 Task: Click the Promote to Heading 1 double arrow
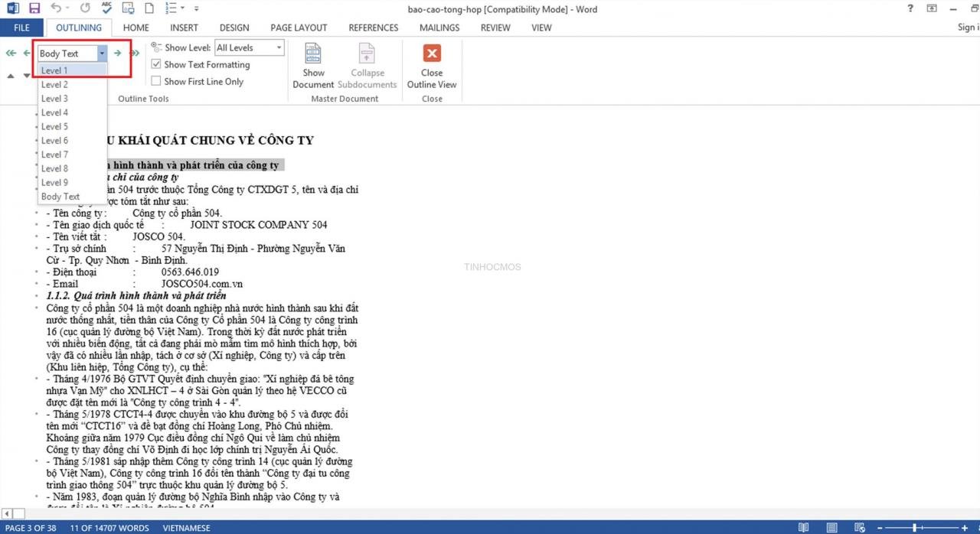11,54
